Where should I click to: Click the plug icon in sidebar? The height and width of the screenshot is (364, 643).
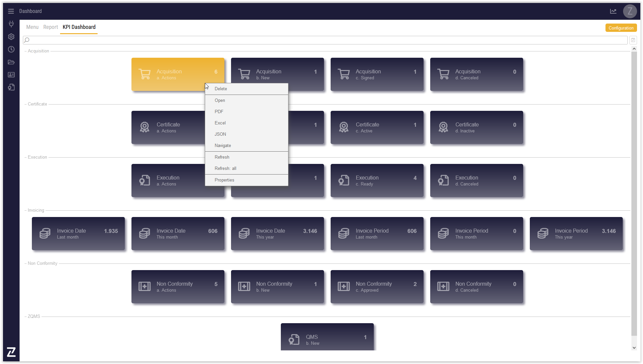point(11,24)
